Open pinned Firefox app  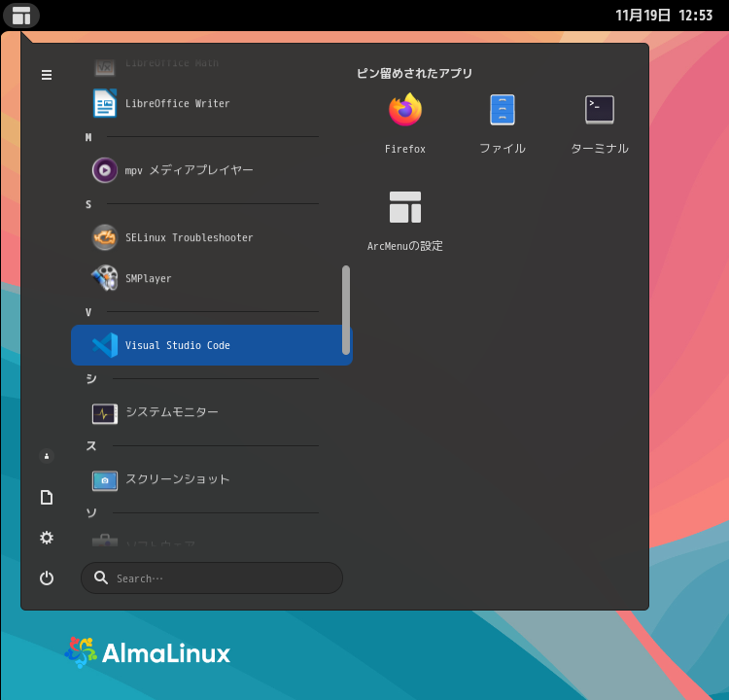(405, 122)
